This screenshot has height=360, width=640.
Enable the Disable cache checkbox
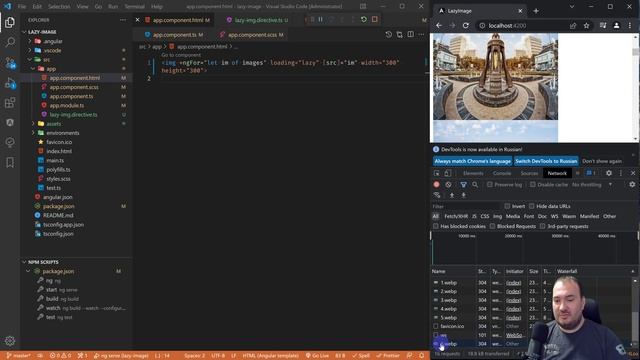pyautogui.click(x=533, y=184)
